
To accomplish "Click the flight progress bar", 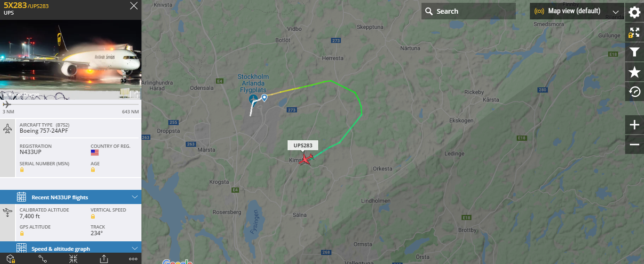I will click(x=71, y=104).
